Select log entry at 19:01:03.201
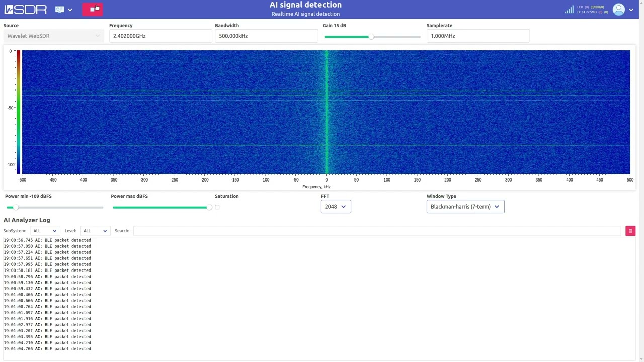 [47, 331]
